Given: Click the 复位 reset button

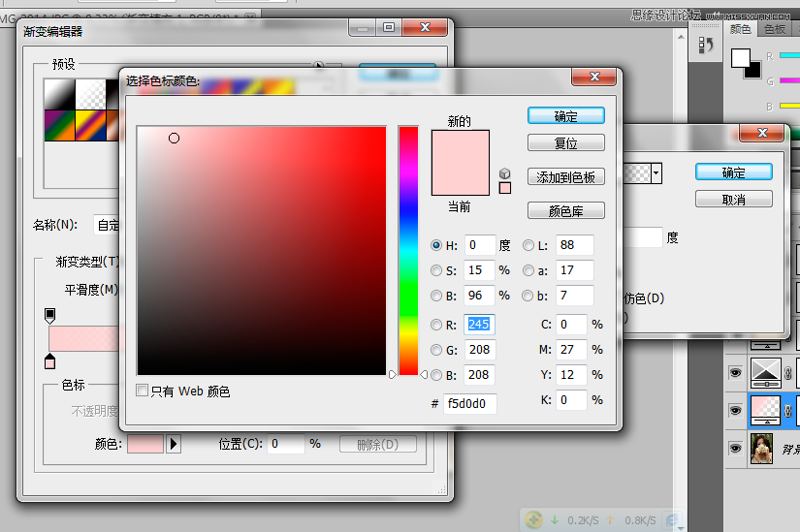Looking at the screenshot, I should pyautogui.click(x=565, y=142).
